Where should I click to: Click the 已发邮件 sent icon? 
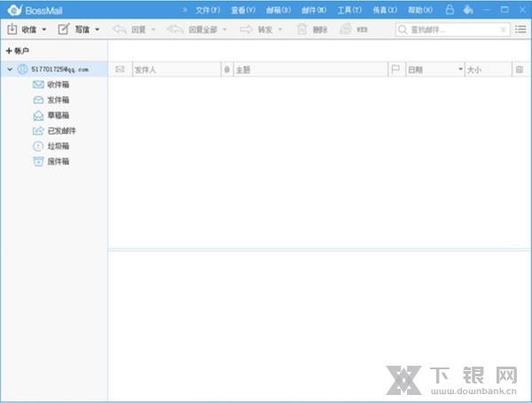[38, 130]
